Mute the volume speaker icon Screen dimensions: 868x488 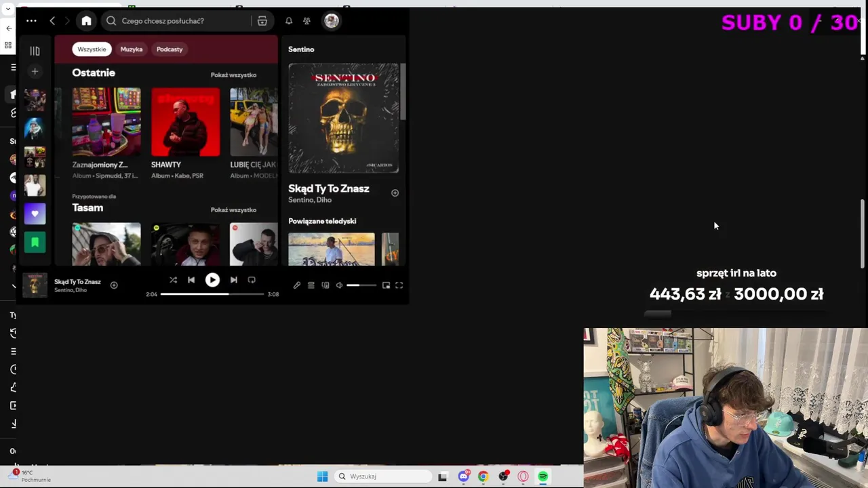tap(339, 285)
